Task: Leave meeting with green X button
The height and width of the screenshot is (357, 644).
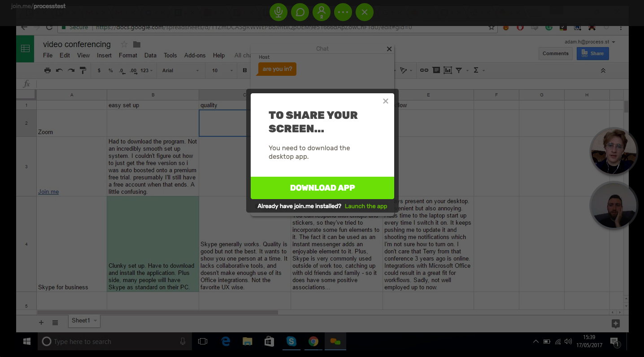Action: pos(365,12)
